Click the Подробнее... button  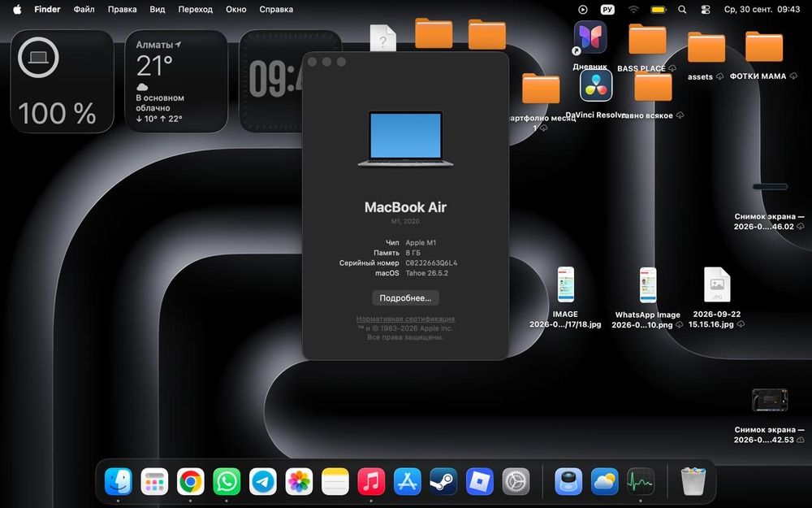(405, 298)
